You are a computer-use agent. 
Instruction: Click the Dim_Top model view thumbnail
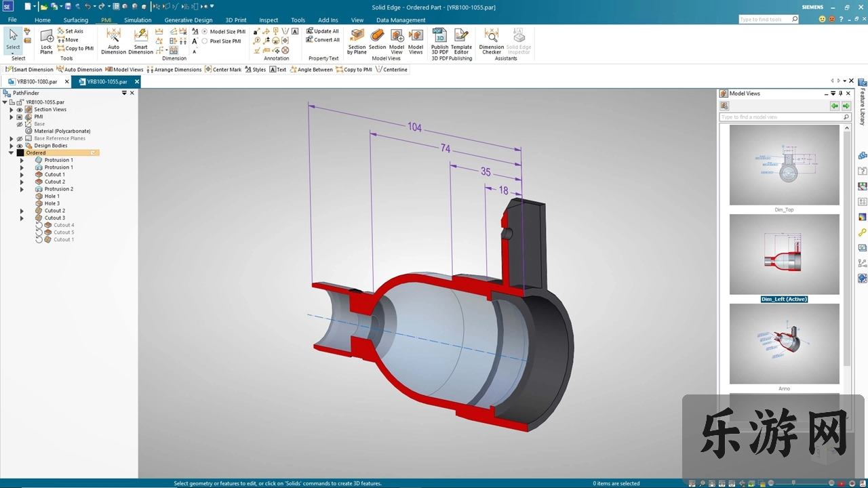coord(784,165)
